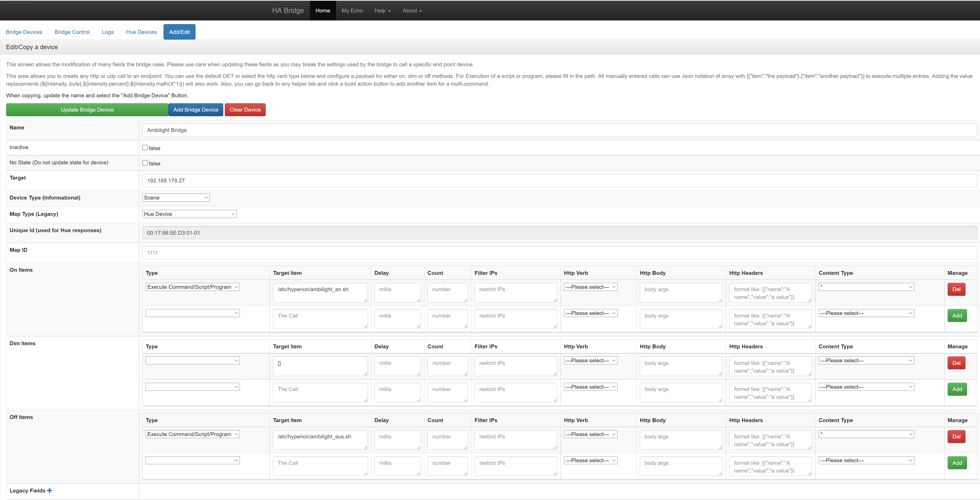
Task: Click Add Bridge Device button
Action: tap(196, 109)
